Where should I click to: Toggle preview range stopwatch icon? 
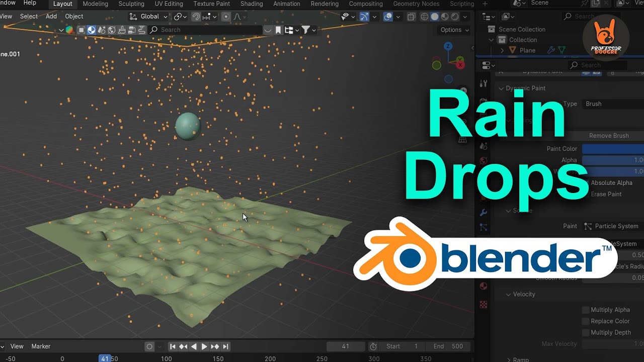pos(373,346)
